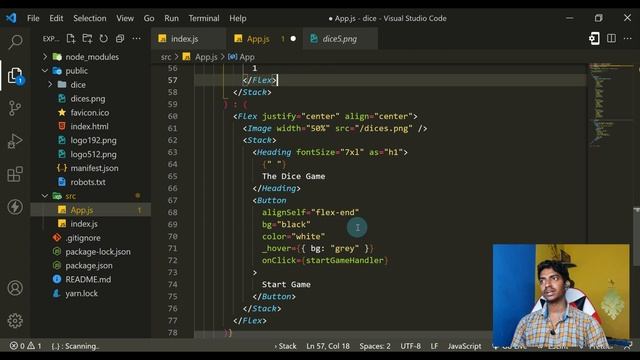Open robots.txt in the file tree
640x360 pixels.
coord(88,182)
